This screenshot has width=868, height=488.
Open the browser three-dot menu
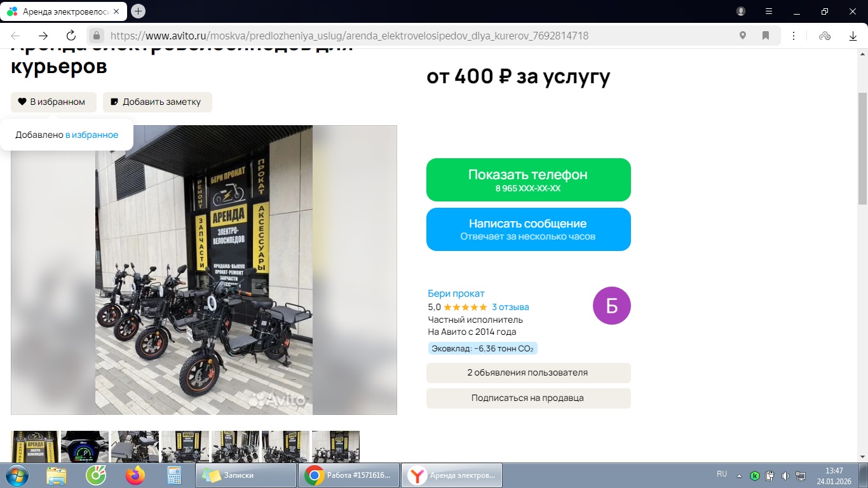(x=794, y=36)
